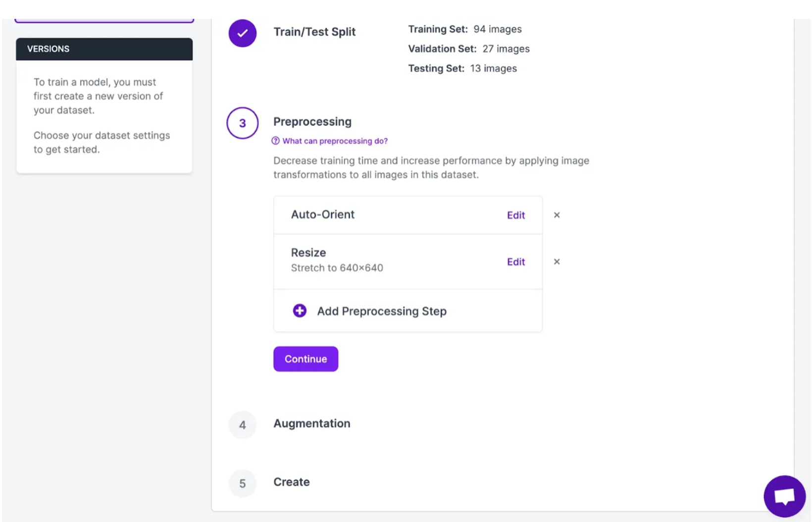Select the Versions panel header
The height and width of the screenshot is (522, 812).
[104, 49]
